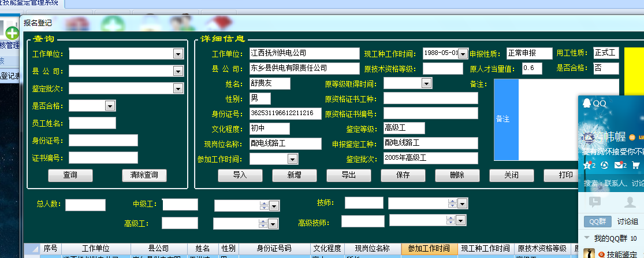
Task: Click the 保存 button
Action: [403, 175]
